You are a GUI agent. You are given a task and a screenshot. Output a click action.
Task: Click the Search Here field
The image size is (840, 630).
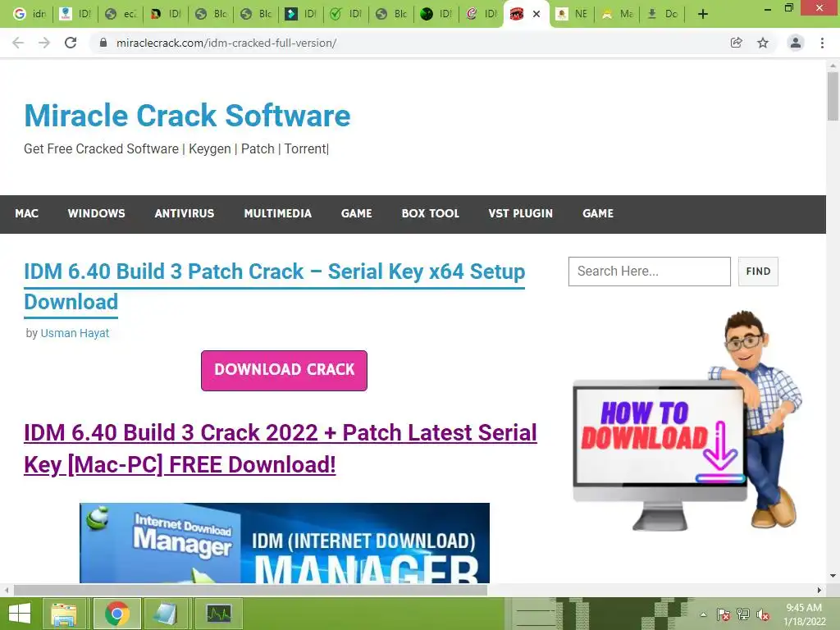(x=650, y=272)
